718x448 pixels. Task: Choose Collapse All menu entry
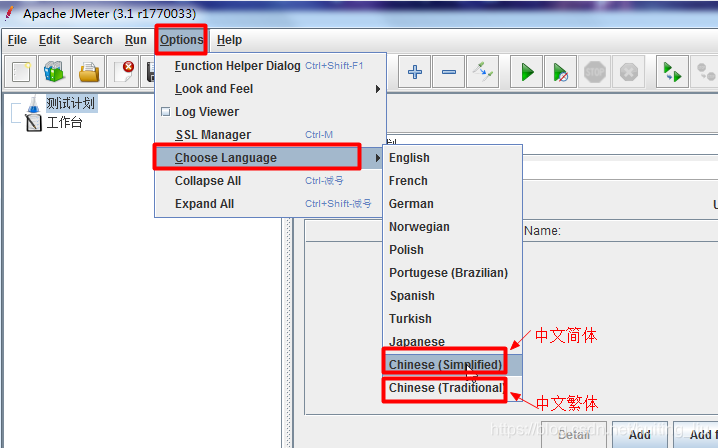tap(270, 180)
